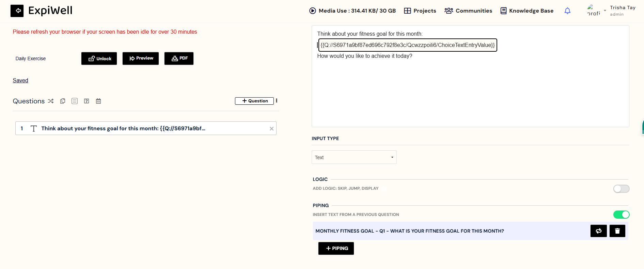Toggle the Add Logic switch
The image size is (644, 269).
tap(622, 189)
